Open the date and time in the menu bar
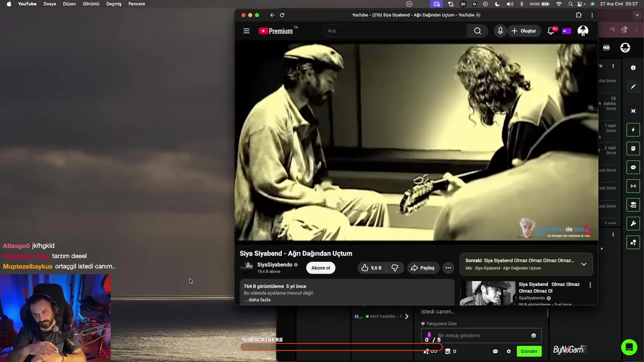 [619, 4]
